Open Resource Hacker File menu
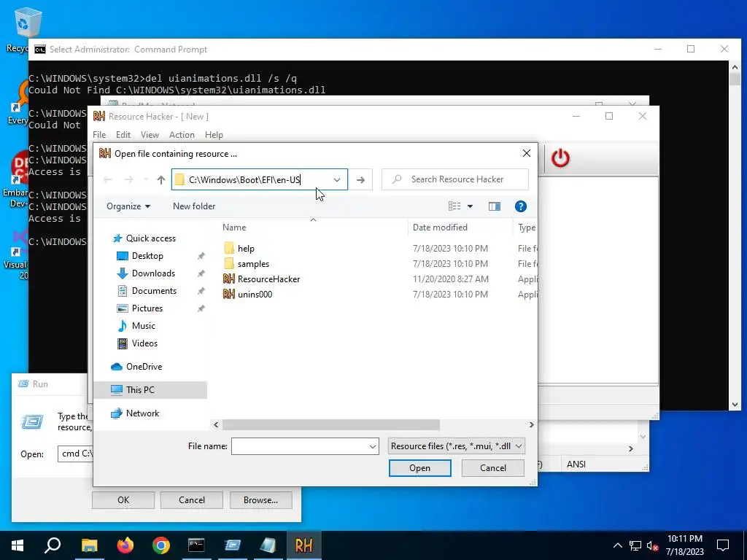 (x=99, y=135)
